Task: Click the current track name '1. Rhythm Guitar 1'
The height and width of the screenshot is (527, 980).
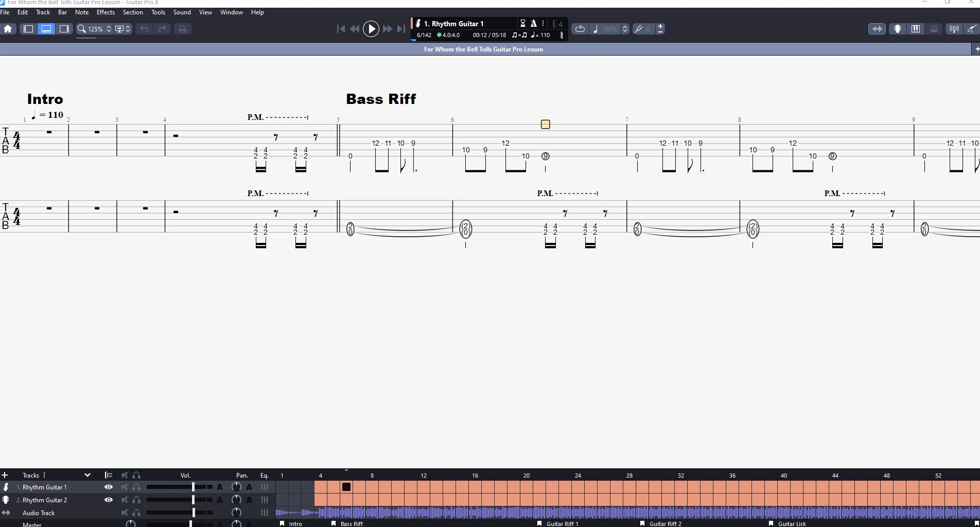Action: click(453, 24)
